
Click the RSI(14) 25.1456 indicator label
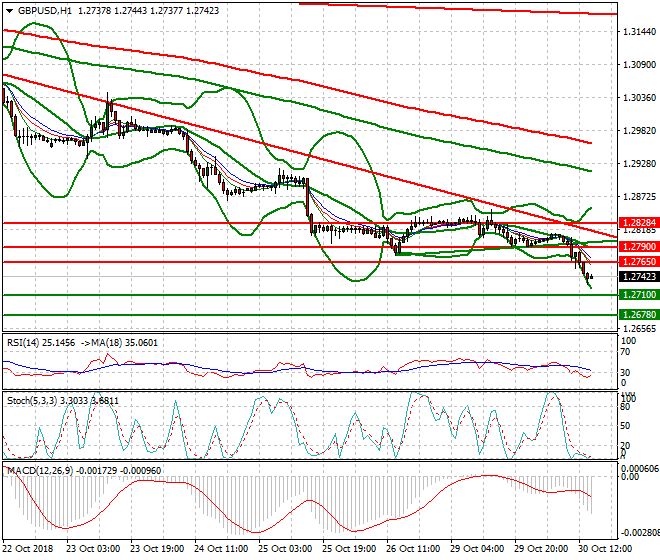(x=41, y=343)
